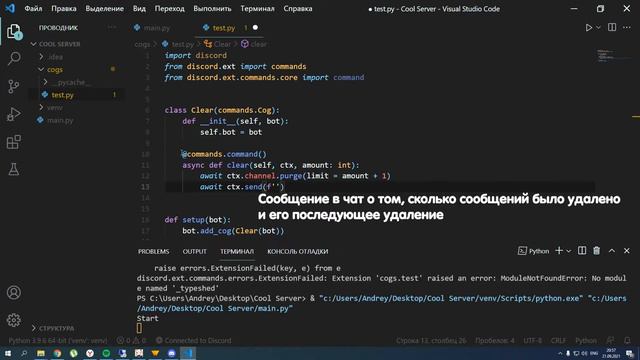The width and height of the screenshot is (640, 360).
Task: Open the Выделение menu
Action: (x=104, y=9)
